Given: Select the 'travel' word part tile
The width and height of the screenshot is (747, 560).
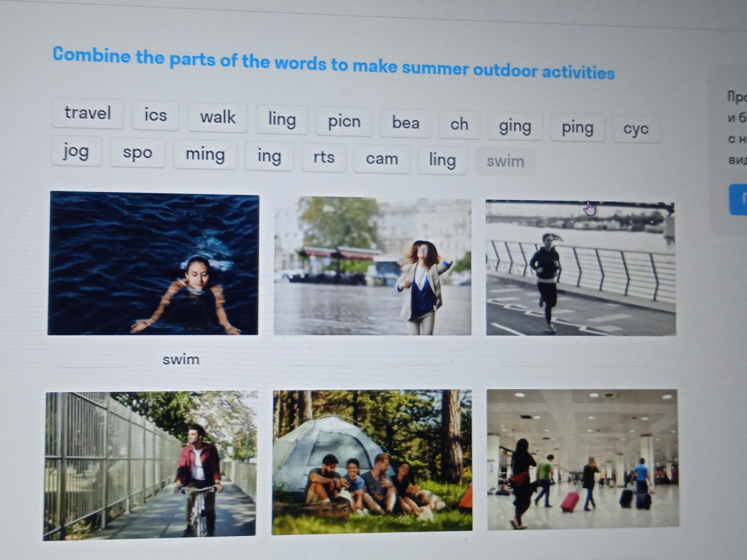Looking at the screenshot, I should (x=88, y=113).
